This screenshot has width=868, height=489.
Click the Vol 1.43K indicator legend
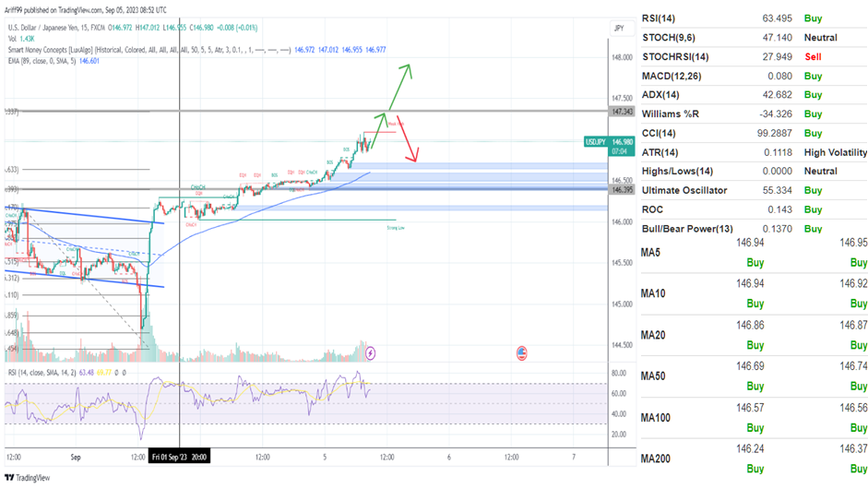point(20,38)
